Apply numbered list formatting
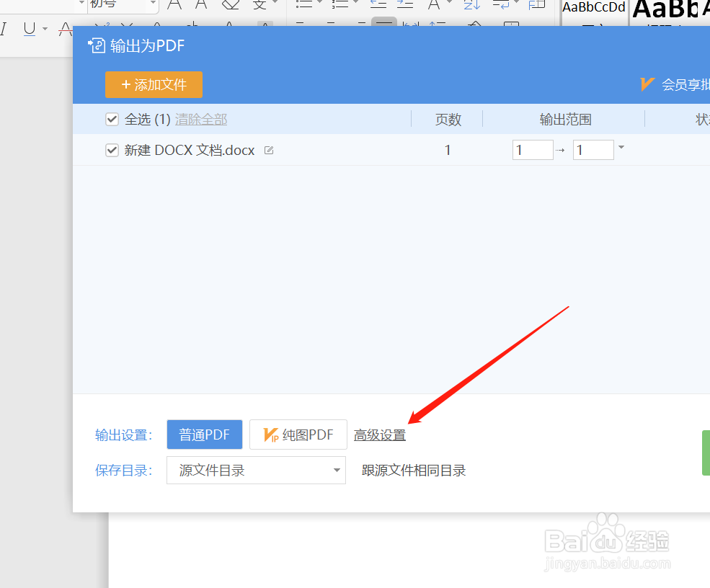710x588 pixels. (340, 6)
